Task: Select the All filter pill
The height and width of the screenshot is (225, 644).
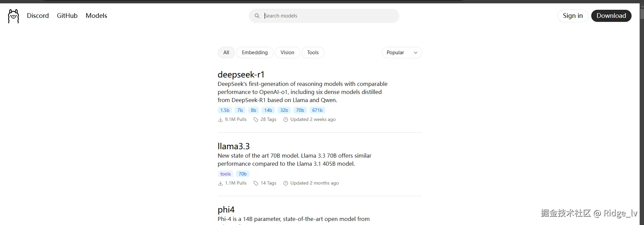Action: coord(226,53)
